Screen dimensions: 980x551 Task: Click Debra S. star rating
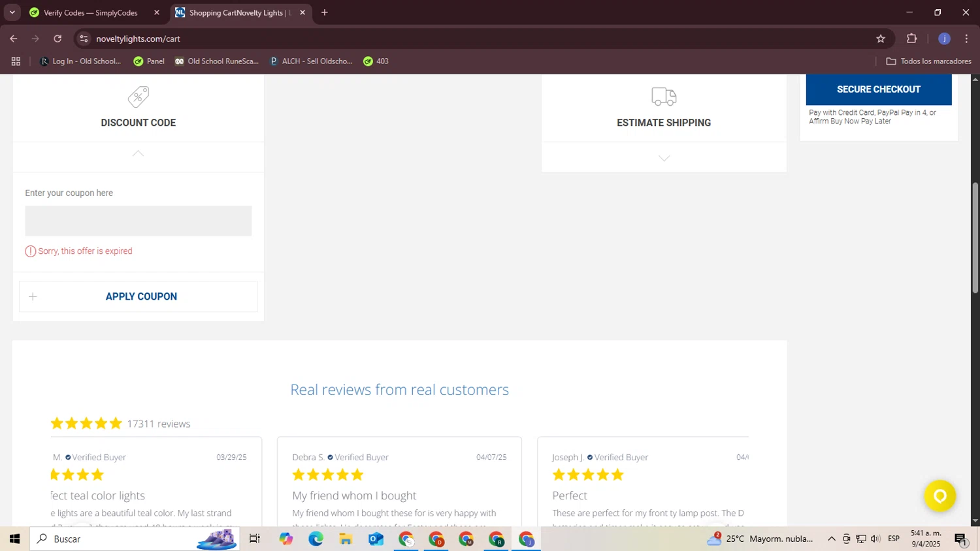point(328,475)
